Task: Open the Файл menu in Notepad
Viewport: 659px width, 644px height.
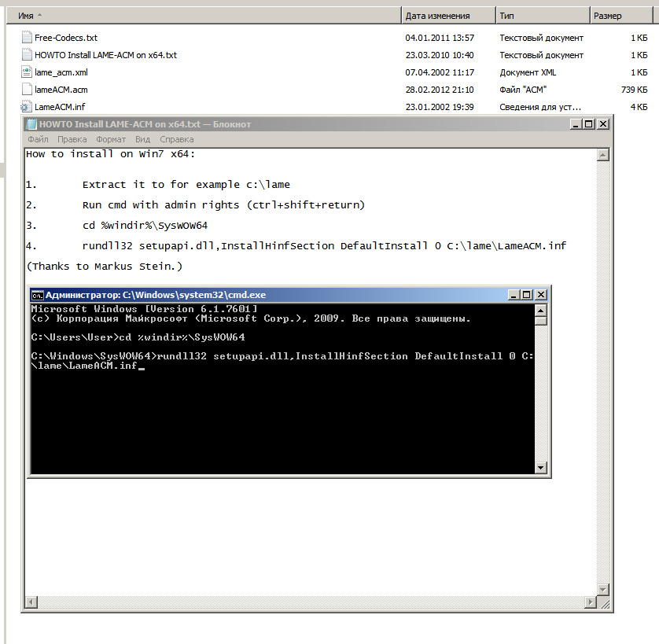Action: coord(38,139)
